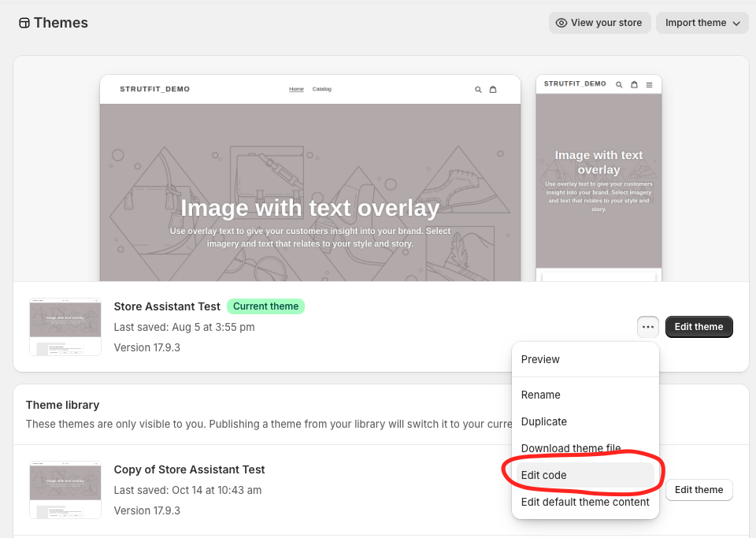The height and width of the screenshot is (538, 756).
Task: Open the Home link in the theme preview
Action: click(296, 89)
